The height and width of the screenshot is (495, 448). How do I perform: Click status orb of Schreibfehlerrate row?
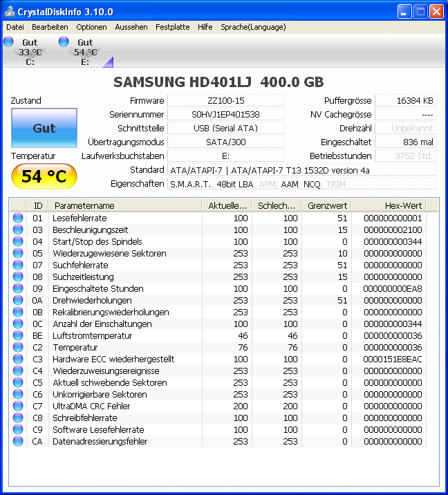coord(18,418)
